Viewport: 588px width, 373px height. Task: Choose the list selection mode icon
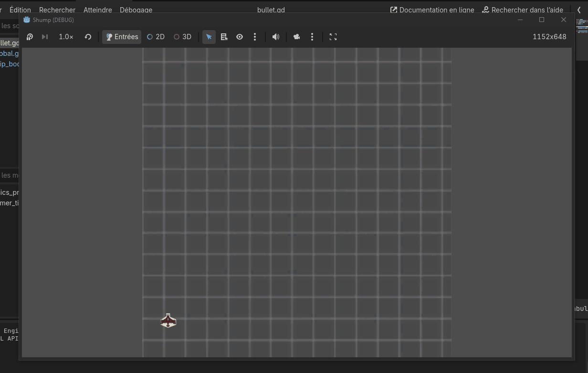click(x=224, y=37)
